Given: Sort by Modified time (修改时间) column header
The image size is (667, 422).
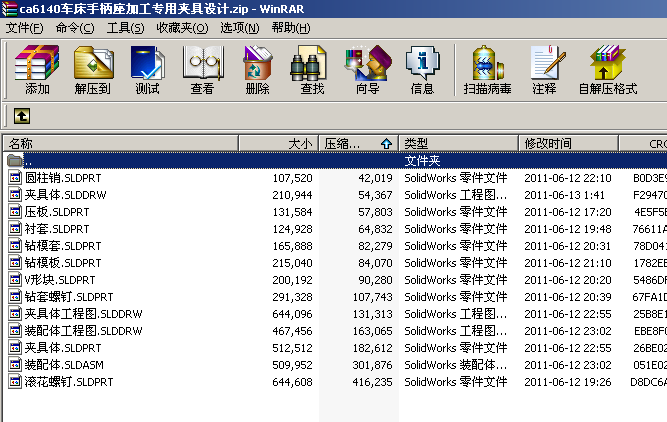Looking at the screenshot, I should (568, 143).
